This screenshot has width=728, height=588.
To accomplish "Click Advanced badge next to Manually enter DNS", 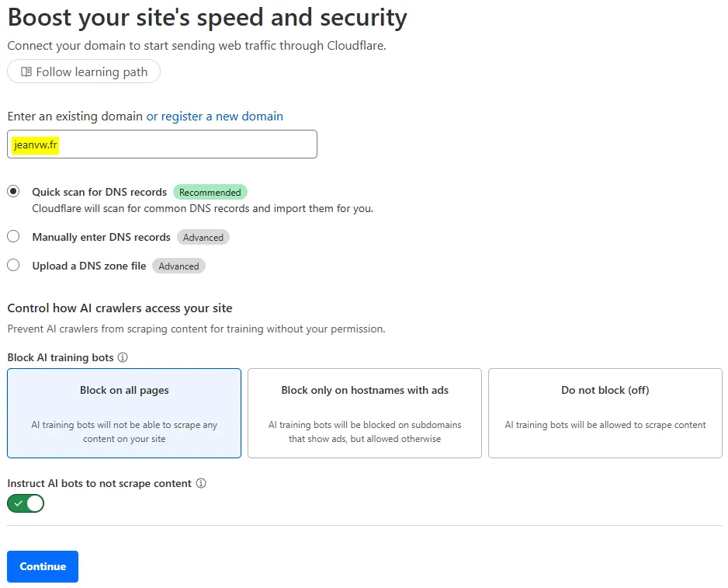I will coord(203,238).
